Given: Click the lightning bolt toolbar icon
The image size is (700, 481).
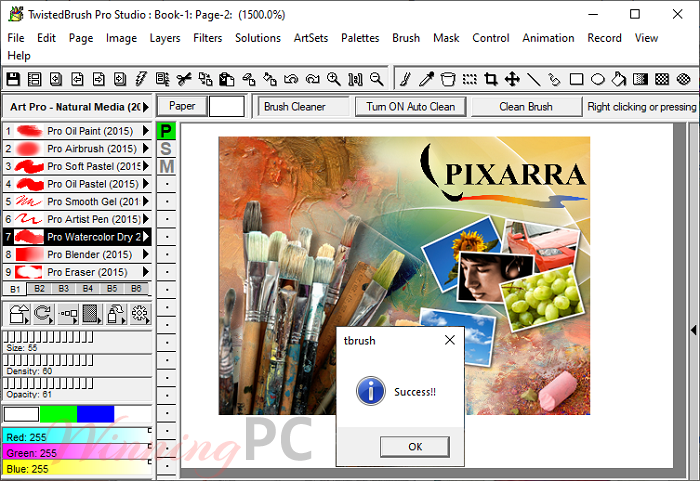Looking at the screenshot, I should point(141,79).
